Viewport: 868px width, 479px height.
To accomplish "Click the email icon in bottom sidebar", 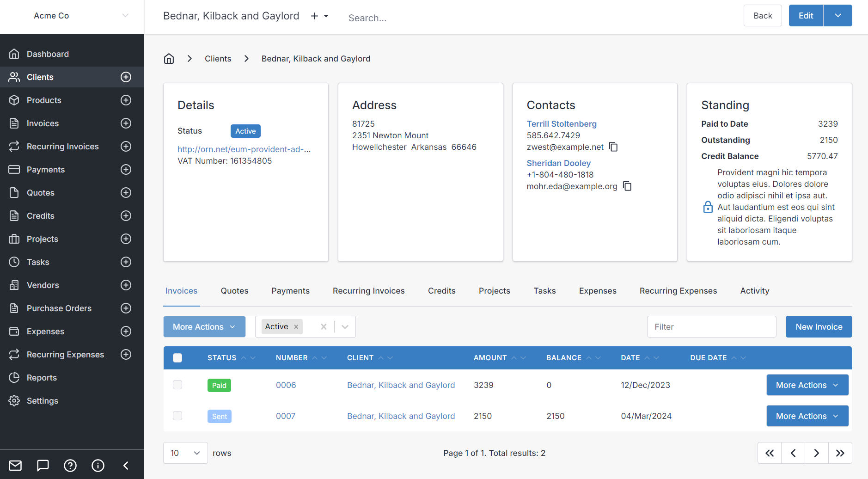I will (x=15, y=466).
